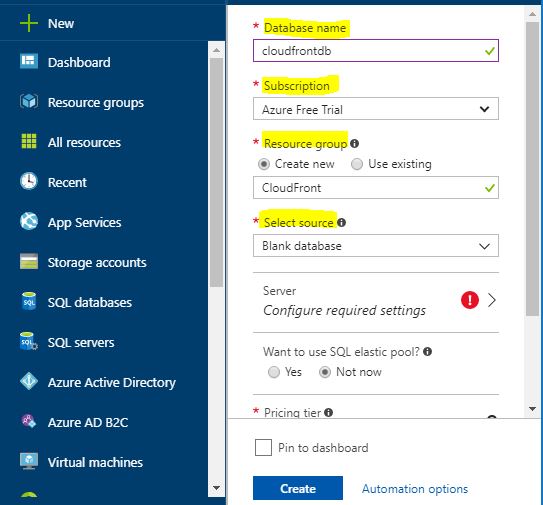Open the Dashboard icon in sidebar
Screen dimensions: 543x505
[x=29, y=61]
